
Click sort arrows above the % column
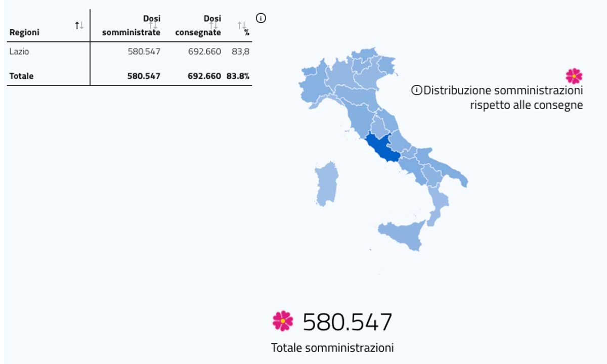click(x=242, y=25)
